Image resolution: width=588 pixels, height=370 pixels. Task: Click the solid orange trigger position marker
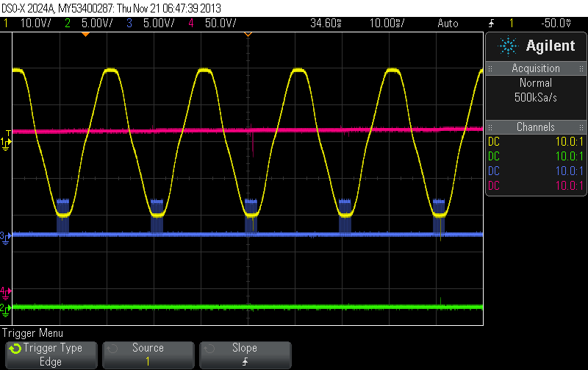click(85, 35)
